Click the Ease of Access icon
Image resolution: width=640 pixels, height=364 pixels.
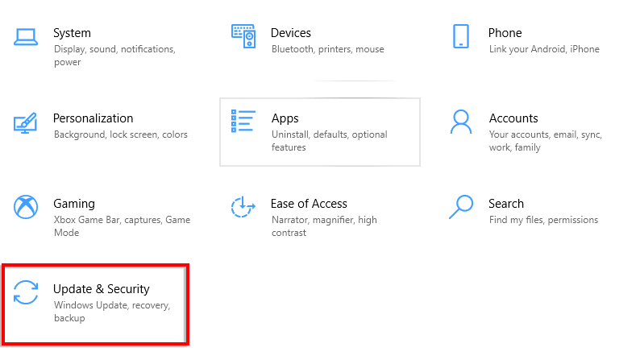tap(243, 207)
